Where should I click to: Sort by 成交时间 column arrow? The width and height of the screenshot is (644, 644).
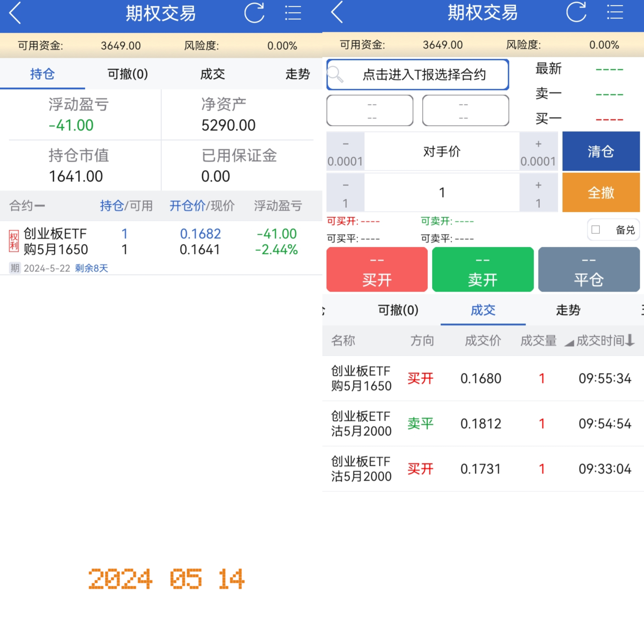[629, 340]
